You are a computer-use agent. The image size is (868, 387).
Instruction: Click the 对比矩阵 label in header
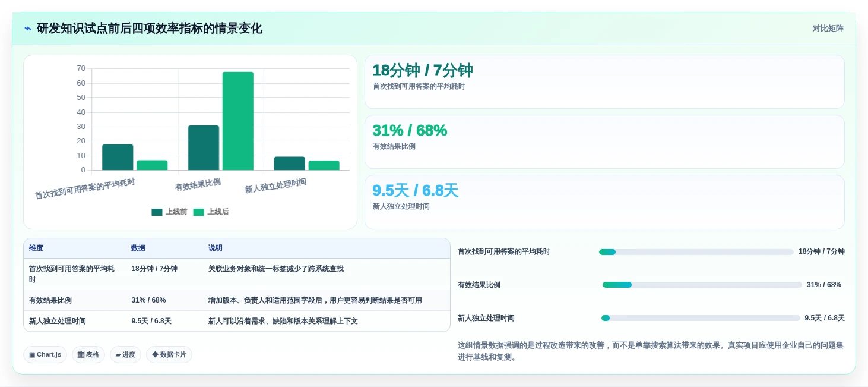(828, 29)
